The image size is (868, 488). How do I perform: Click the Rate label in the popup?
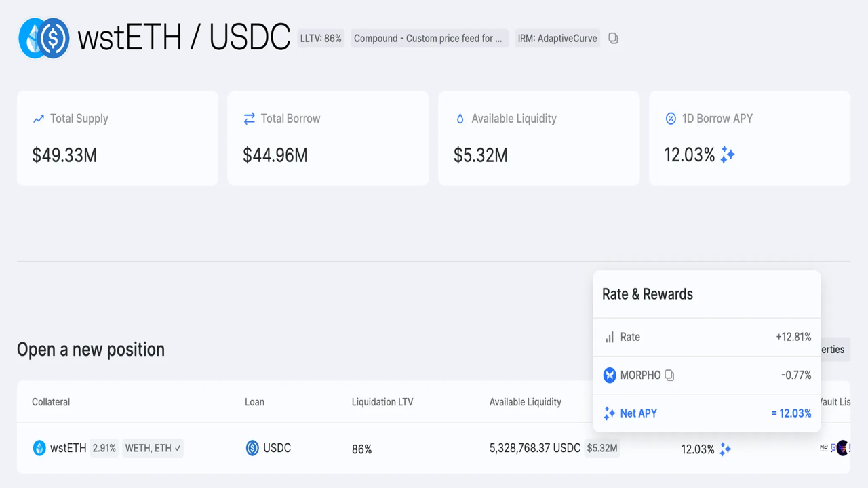pos(630,337)
